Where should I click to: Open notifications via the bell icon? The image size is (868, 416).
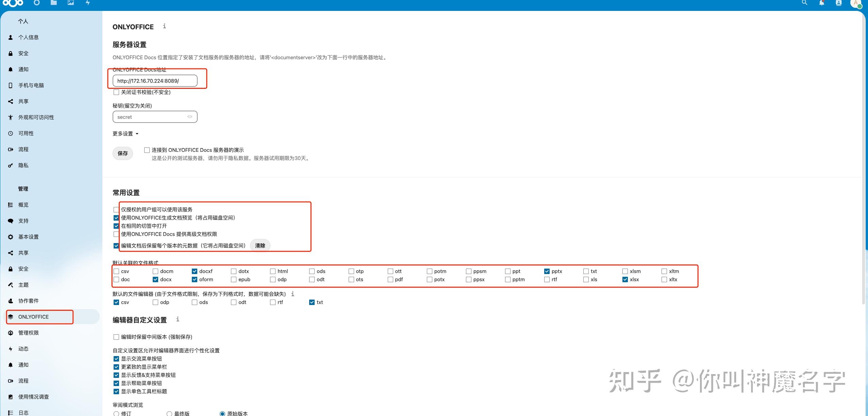tap(821, 3)
